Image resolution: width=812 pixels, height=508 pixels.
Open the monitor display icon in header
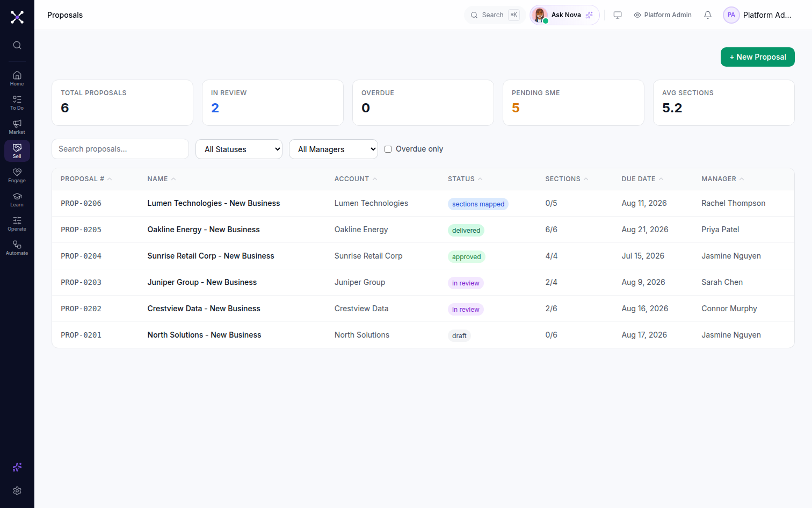pos(618,15)
